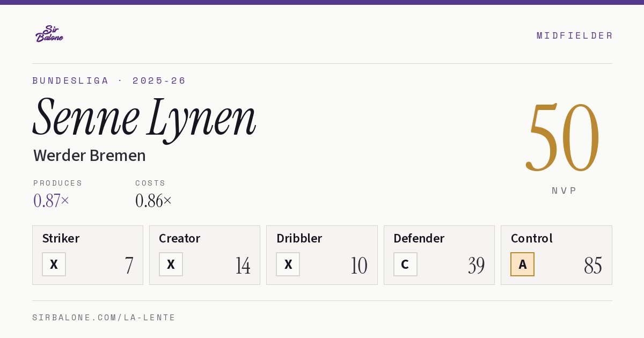Screen dimensions: 644x338
Task: Click the Creator score 14
Action: pos(243,266)
